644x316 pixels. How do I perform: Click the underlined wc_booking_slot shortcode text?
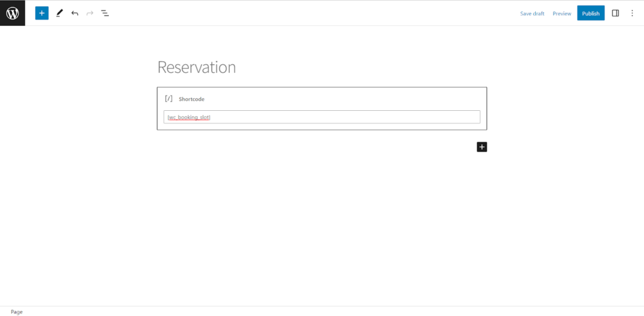point(189,118)
